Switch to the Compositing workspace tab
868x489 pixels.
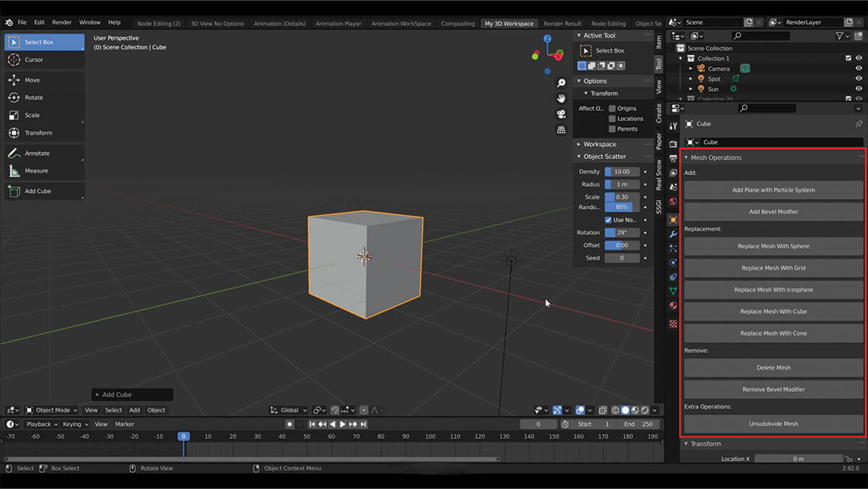tap(457, 24)
